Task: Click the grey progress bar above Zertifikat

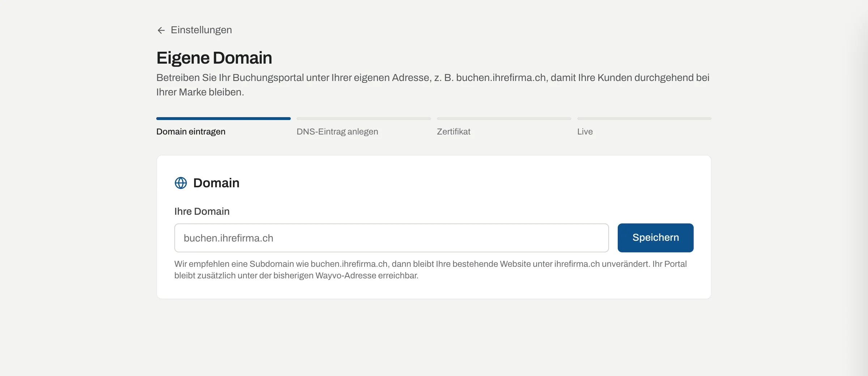Action: (x=504, y=119)
